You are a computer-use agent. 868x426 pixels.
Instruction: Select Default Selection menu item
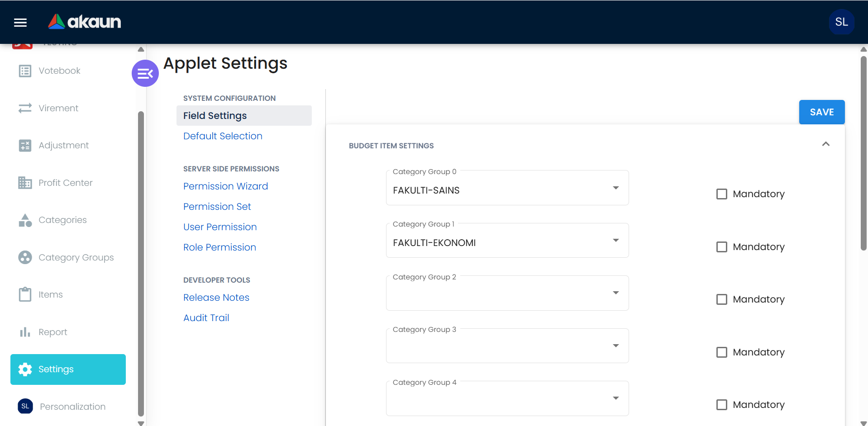[x=223, y=136]
